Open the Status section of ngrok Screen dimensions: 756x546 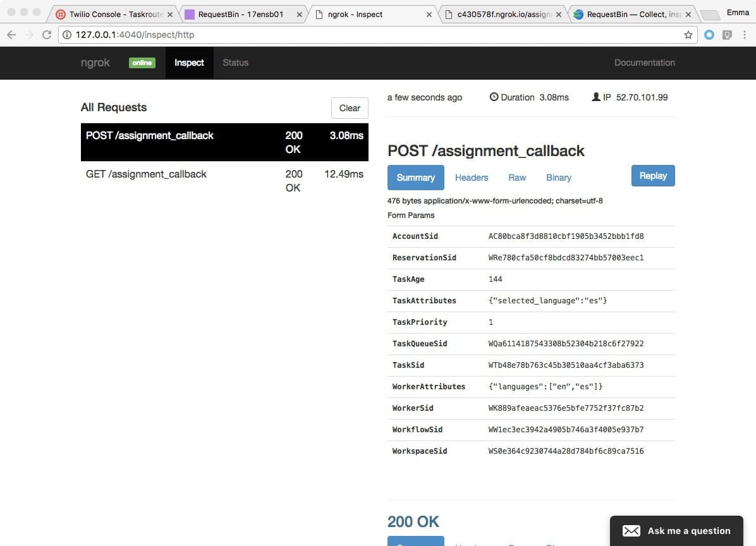pyautogui.click(x=235, y=63)
